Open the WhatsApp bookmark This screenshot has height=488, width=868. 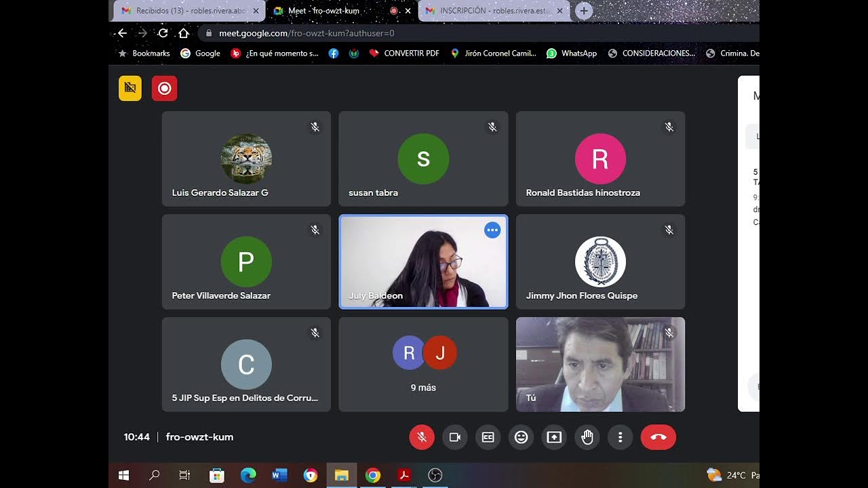(572, 53)
